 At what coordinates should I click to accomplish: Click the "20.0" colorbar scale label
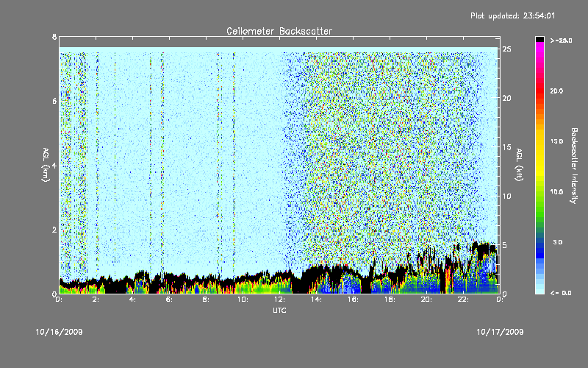coord(556,91)
